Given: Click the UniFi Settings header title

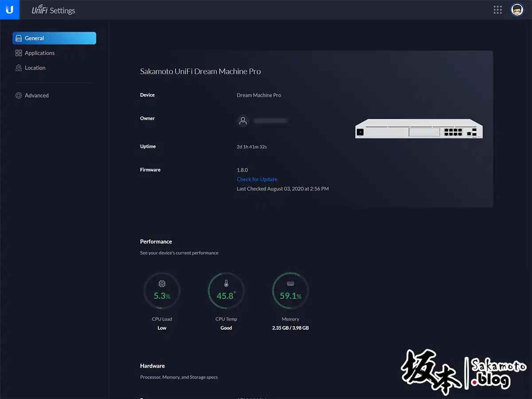Looking at the screenshot, I should tap(54, 10).
